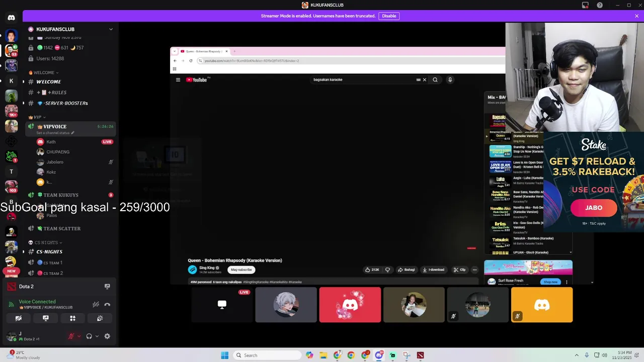Open the live screen share tile

coord(222,305)
